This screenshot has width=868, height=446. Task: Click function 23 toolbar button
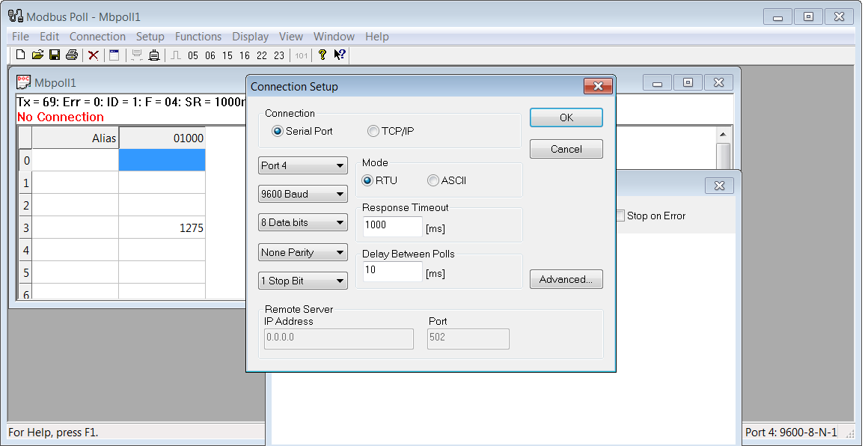(x=279, y=55)
